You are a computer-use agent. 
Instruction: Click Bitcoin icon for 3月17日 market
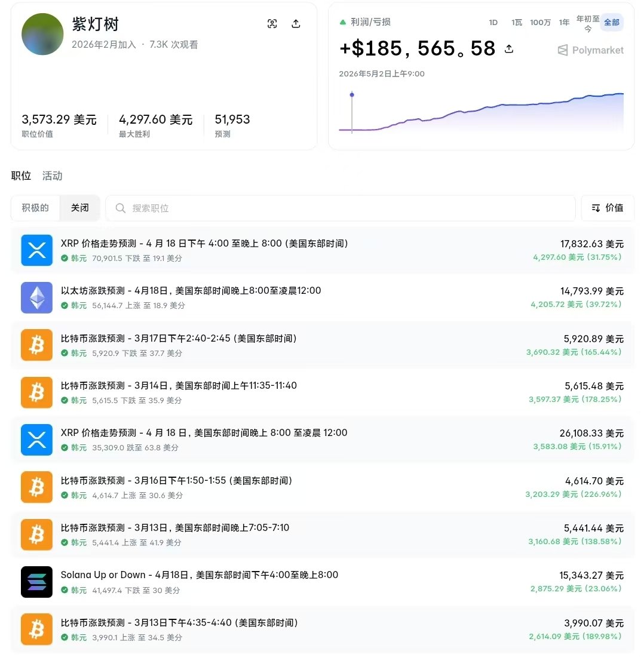coord(37,345)
